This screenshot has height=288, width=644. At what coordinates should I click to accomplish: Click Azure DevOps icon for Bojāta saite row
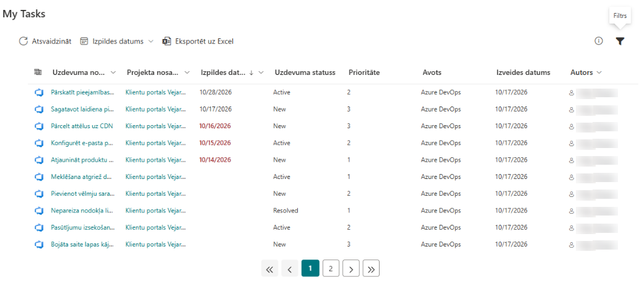coord(39,245)
